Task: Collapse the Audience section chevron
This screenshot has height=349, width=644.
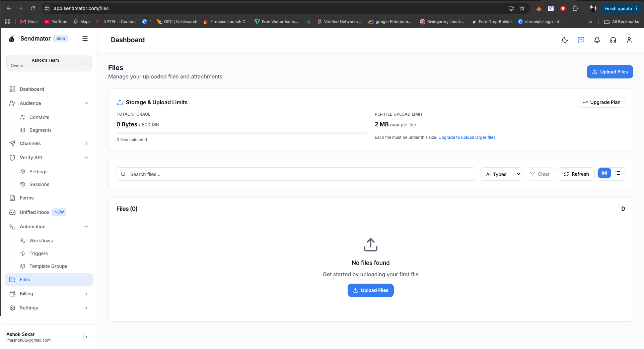Action: [86, 103]
